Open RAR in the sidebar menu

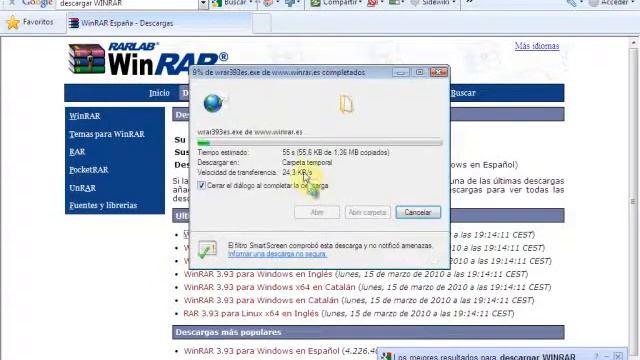pos(77,152)
